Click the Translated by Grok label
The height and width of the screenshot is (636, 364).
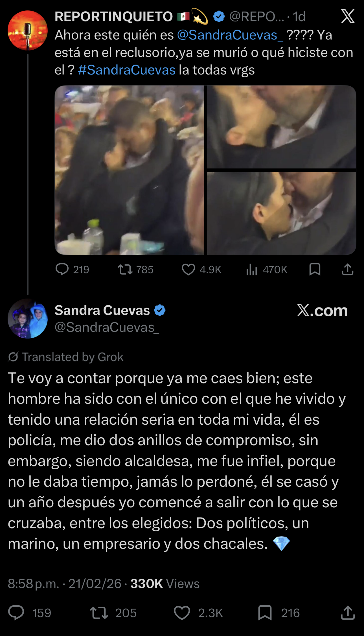tap(66, 357)
